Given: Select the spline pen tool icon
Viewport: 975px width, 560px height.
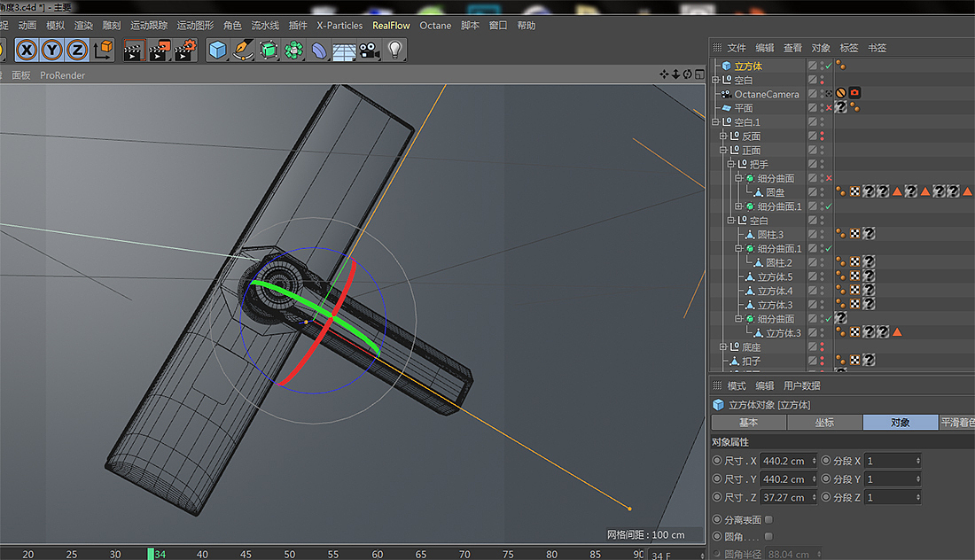Looking at the screenshot, I should click(243, 50).
